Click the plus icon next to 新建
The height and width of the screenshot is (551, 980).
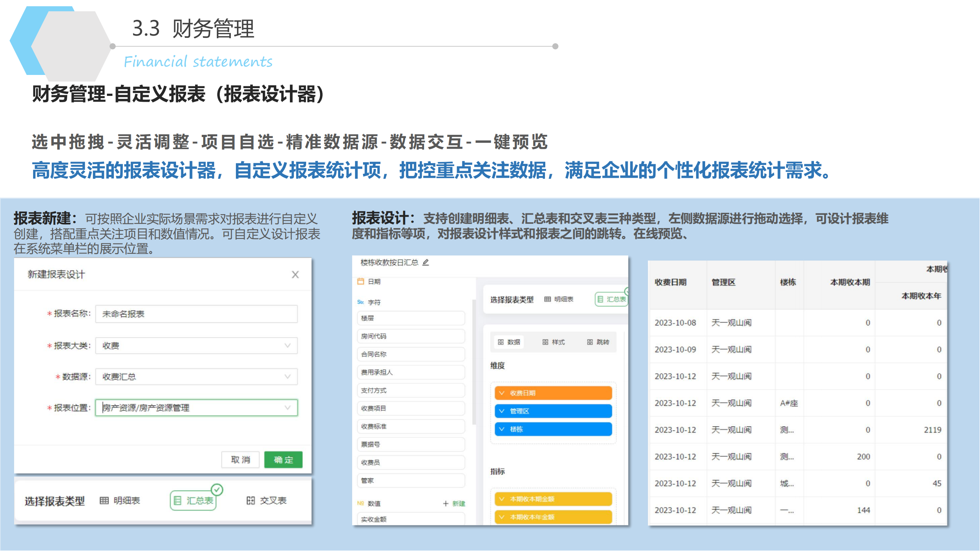pos(445,504)
